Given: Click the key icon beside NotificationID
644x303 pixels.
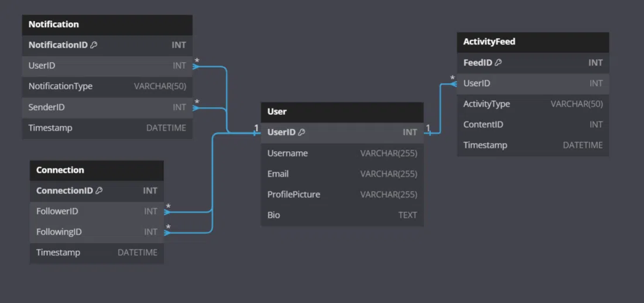Looking at the screenshot, I should click(94, 45).
